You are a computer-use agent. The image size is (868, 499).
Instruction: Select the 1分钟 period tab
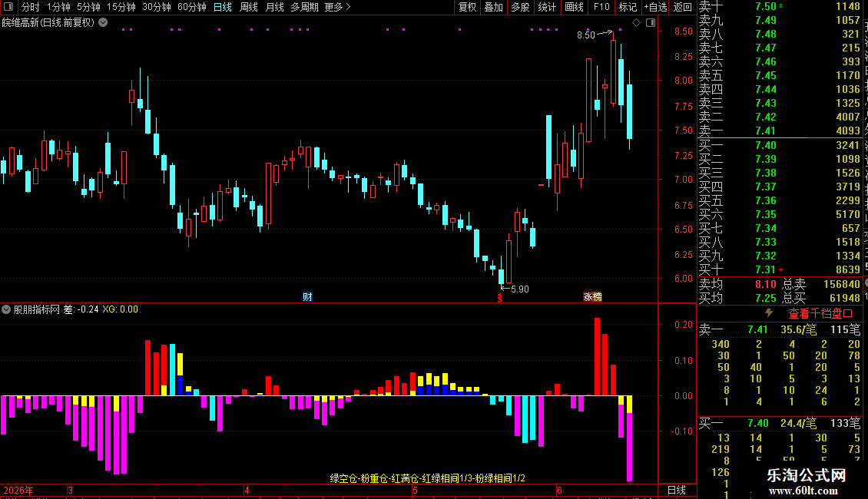tap(58, 7)
